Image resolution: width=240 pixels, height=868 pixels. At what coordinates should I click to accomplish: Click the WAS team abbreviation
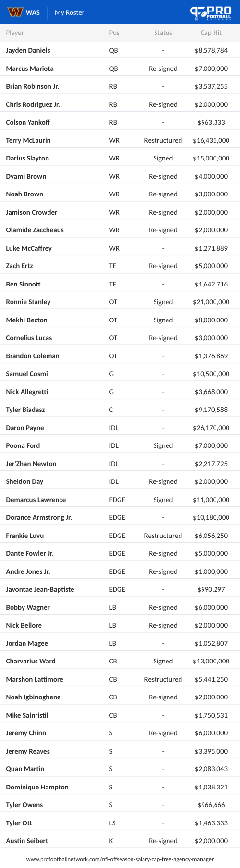(33, 12)
